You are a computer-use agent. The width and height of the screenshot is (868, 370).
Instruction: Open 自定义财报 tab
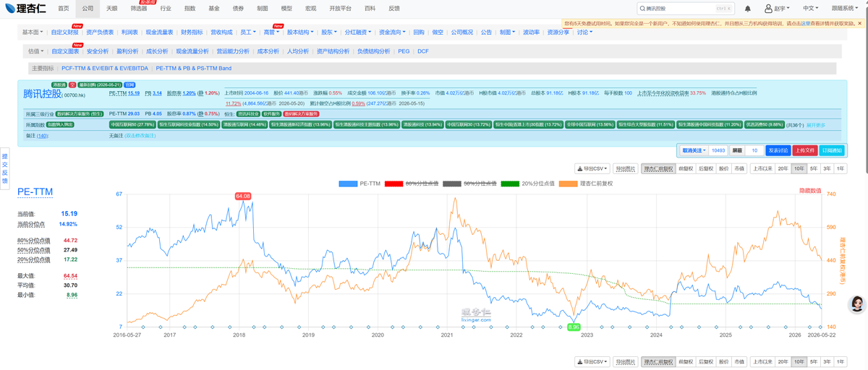(64, 33)
